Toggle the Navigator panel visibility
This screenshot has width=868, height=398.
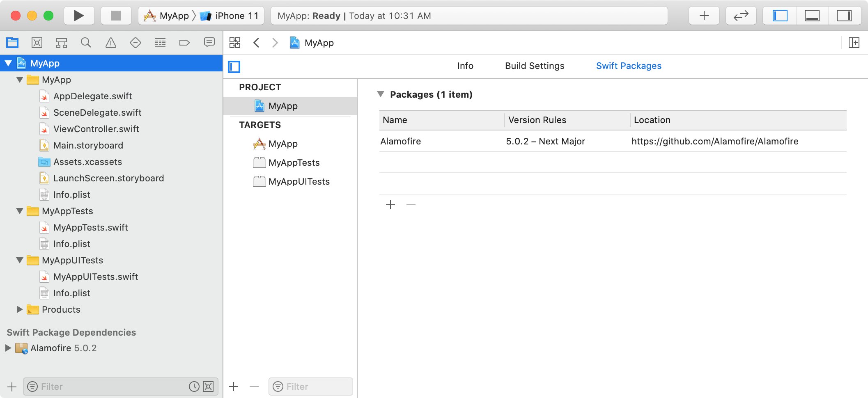coord(780,16)
